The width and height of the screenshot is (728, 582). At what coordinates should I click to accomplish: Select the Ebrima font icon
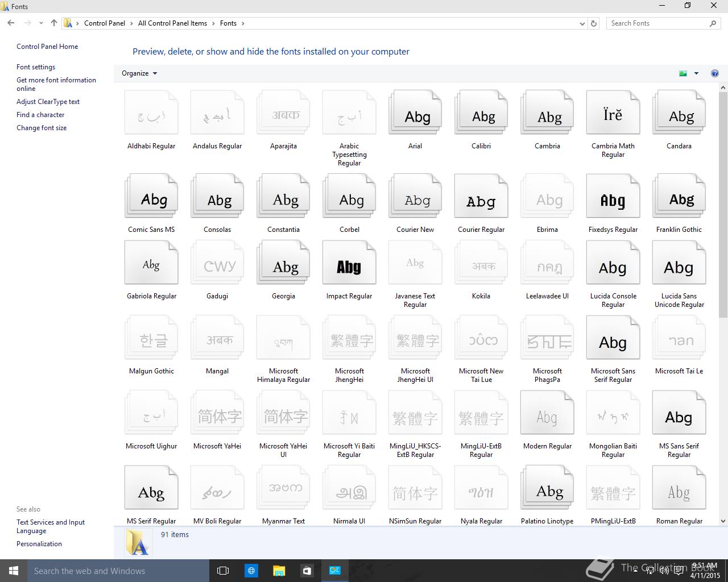(547, 196)
